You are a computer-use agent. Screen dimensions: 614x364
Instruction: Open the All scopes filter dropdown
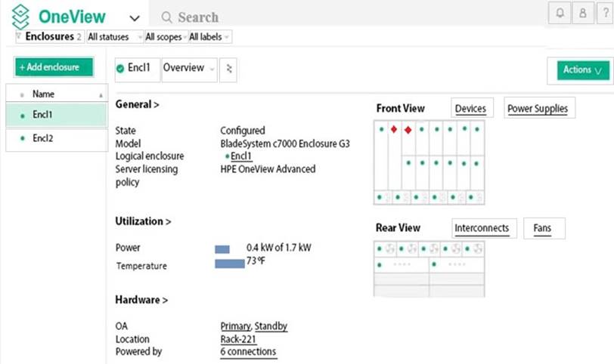(164, 36)
